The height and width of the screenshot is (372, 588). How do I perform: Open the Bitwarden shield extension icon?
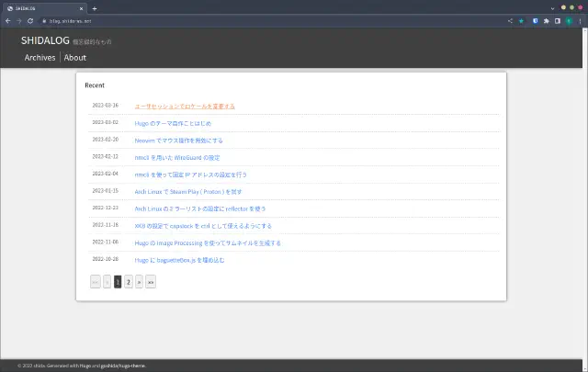[535, 20]
